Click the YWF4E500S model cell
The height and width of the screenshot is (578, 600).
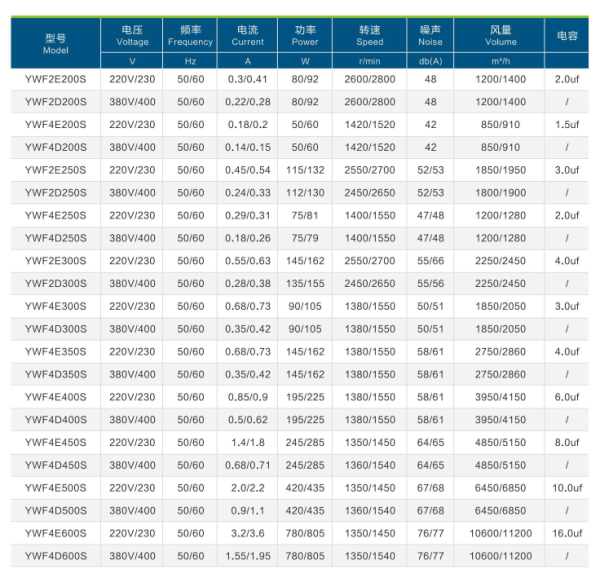57,488
